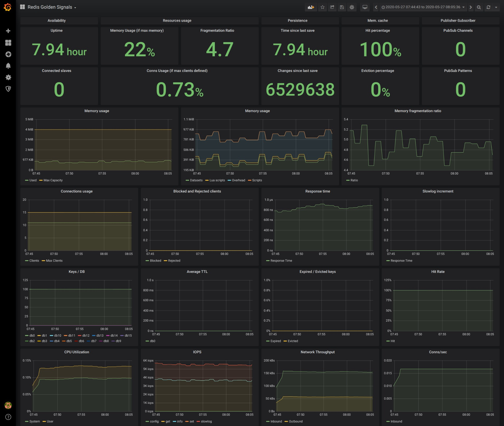Click the Add panel toolbar icon
Image resolution: width=504 pixels, height=426 pixels.
pos(311,7)
